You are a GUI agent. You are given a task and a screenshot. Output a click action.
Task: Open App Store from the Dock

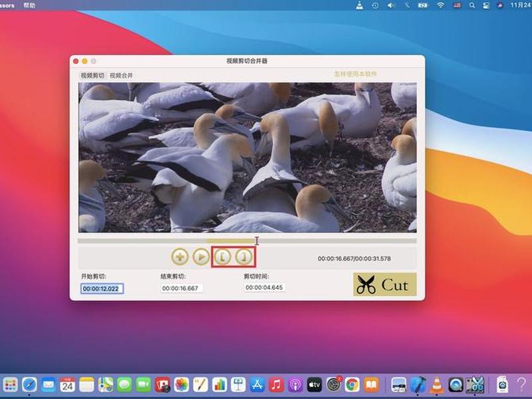pos(257,385)
